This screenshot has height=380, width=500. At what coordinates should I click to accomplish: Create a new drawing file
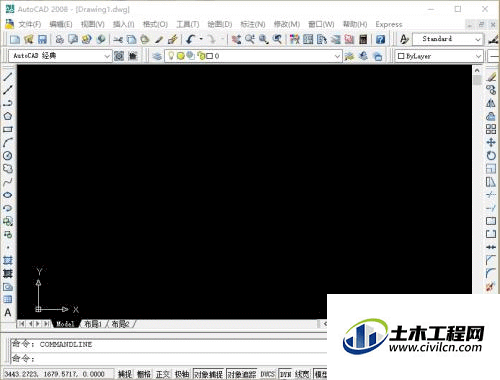15,40
